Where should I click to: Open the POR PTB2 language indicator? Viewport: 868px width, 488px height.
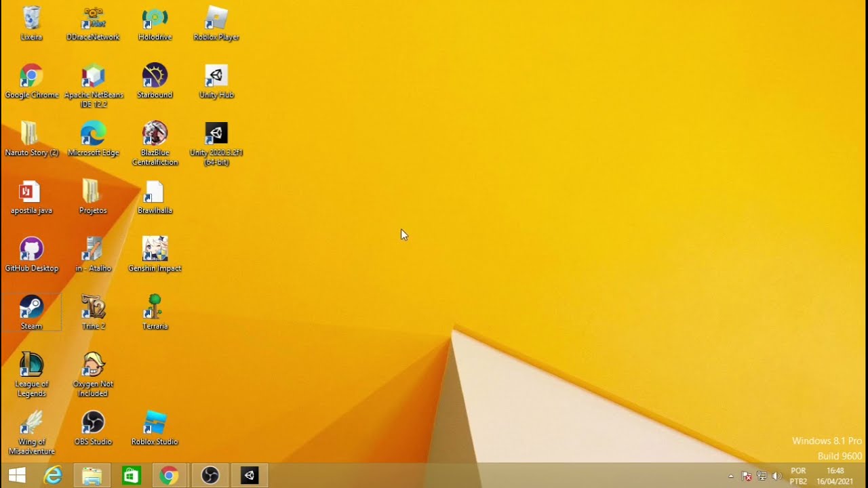[x=798, y=476]
